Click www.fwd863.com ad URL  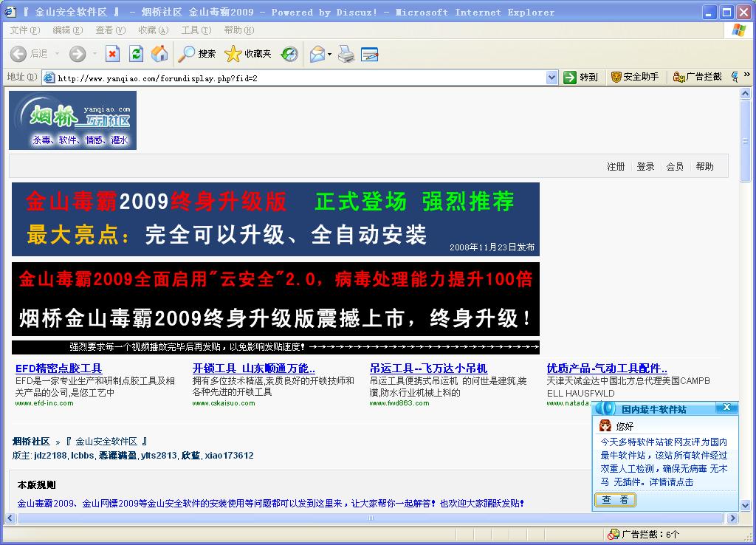tap(399, 403)
